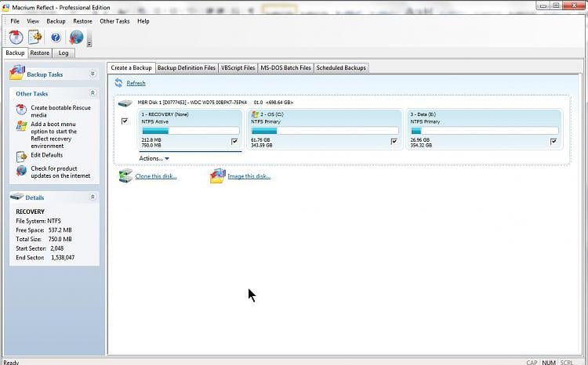Click the Clone this disk icon
Image resolution: width=588 pixels, height=365 pixels.
(x=125, y=175)
